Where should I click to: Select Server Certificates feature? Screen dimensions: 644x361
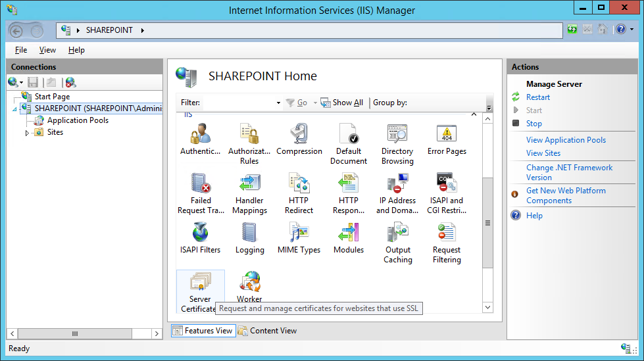pos(200,291)
